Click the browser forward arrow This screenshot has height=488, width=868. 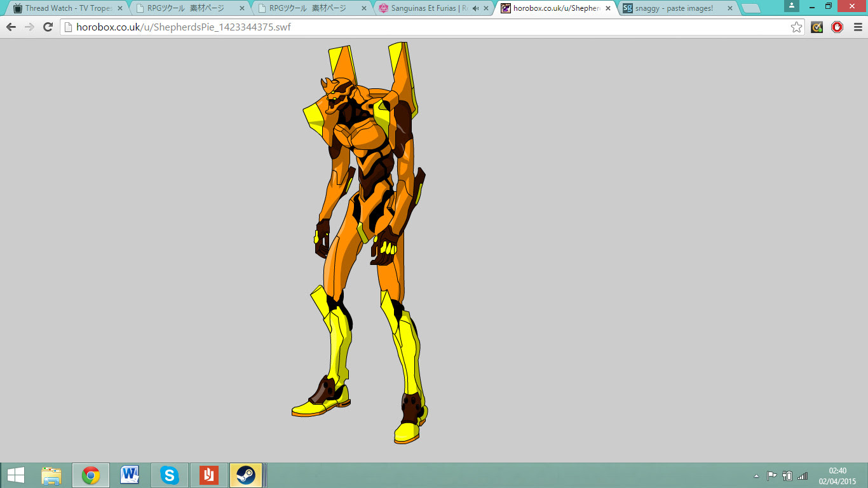click(x=29, y=27)
